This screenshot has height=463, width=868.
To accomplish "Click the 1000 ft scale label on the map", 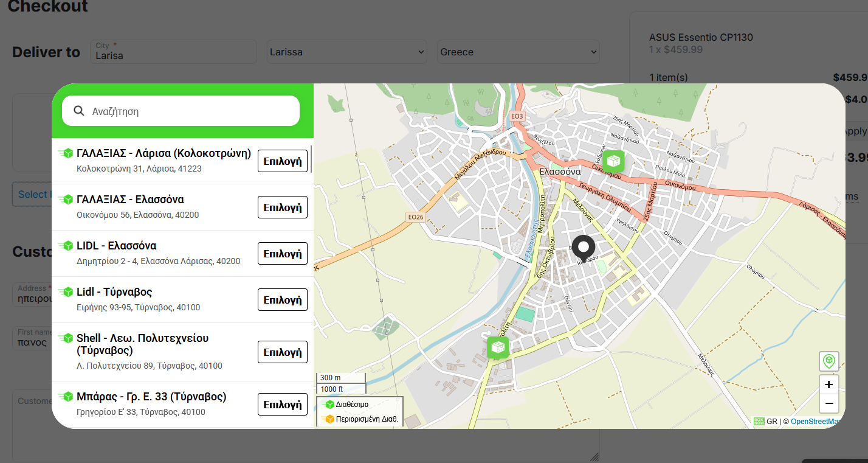I will (332, 389).
